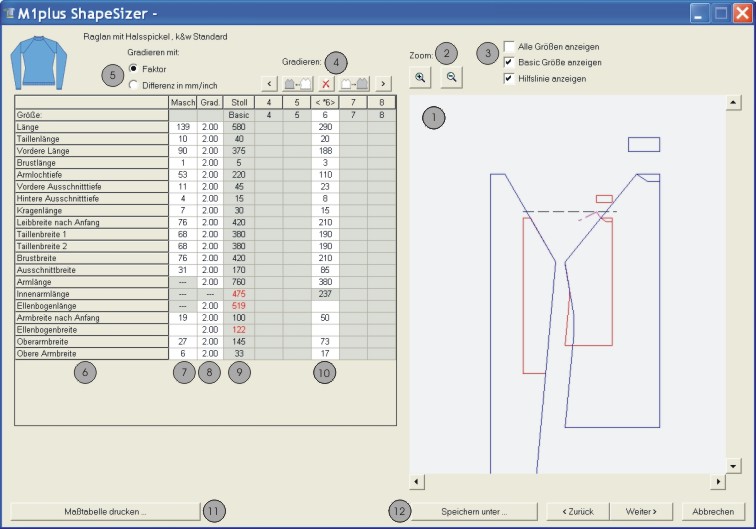Click the grade to larger sizes icon
The height and width of the screenshot is (529, 756).
click(x=355, y=84)
